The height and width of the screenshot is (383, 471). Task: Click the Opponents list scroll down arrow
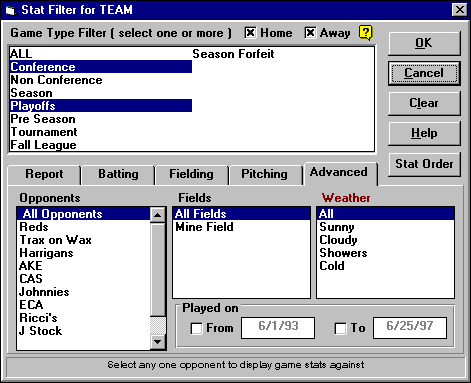tap(157, 342)
